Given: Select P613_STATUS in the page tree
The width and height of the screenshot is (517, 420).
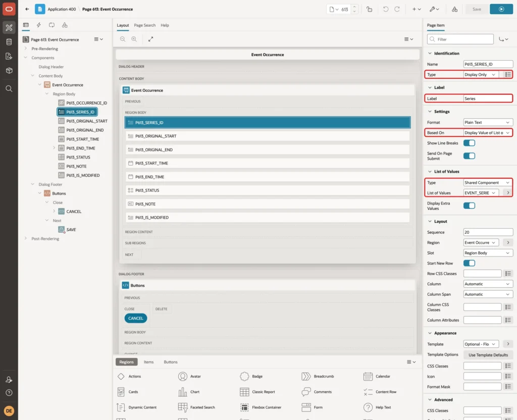Looking at the screenshot, I should [x=78, y=157].
